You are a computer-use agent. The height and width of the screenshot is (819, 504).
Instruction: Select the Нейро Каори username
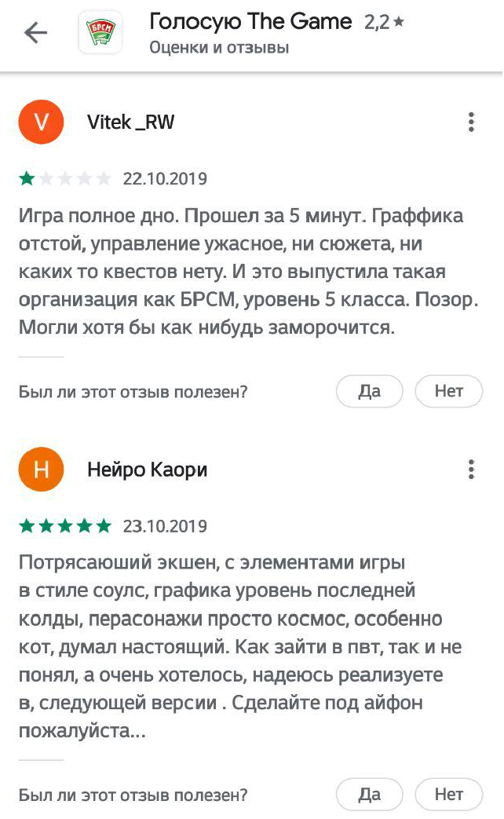pyautogui.click(x=148, y=470)
